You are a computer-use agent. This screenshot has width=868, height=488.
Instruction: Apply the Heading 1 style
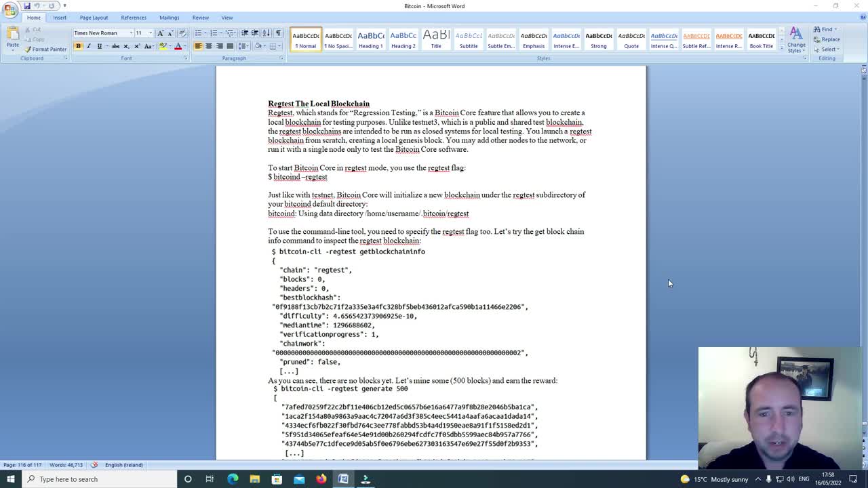pos(371,39)
